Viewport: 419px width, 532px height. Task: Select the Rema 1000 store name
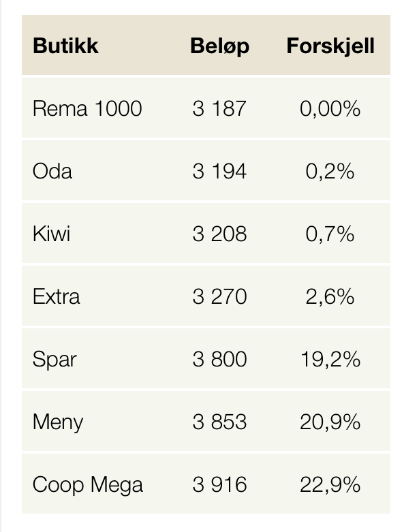(87, 108)
